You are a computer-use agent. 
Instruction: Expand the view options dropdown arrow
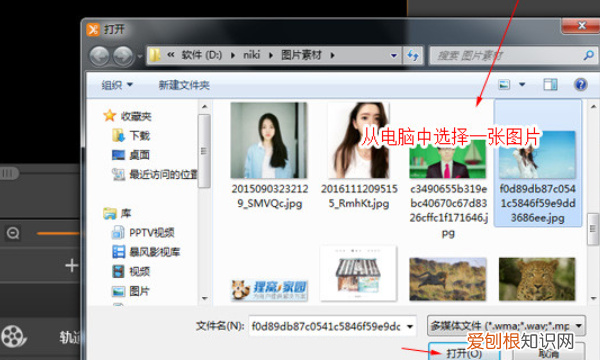(522, 85)
